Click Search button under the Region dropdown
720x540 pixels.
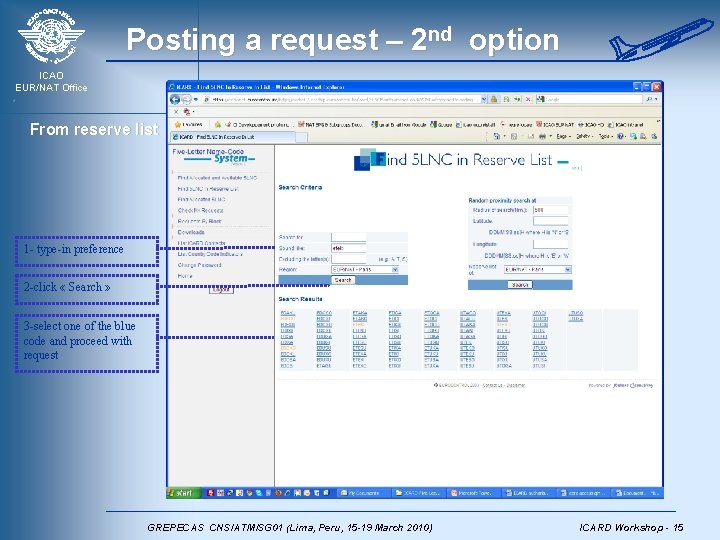click(x=343, y=280)
